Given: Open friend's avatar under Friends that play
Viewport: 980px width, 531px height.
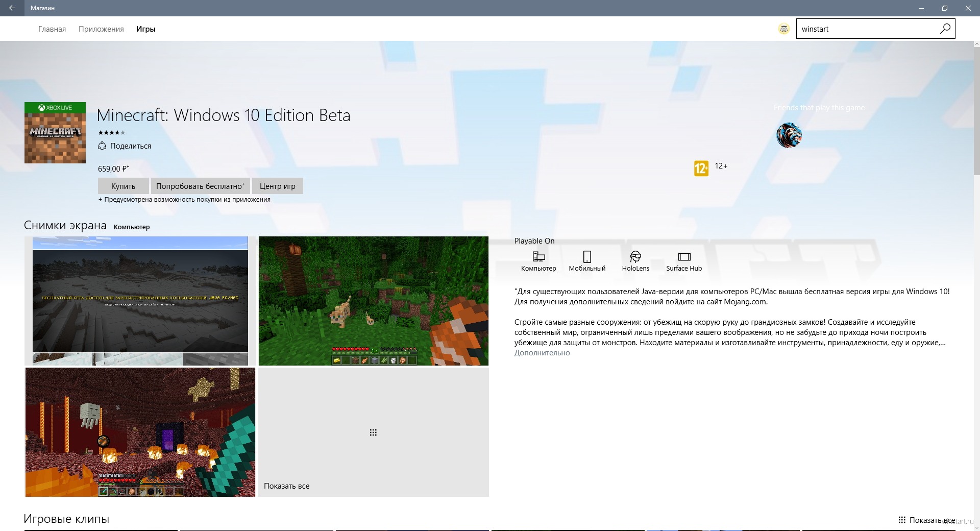Looking at the screenshot, I should click(x=789, y=135).
